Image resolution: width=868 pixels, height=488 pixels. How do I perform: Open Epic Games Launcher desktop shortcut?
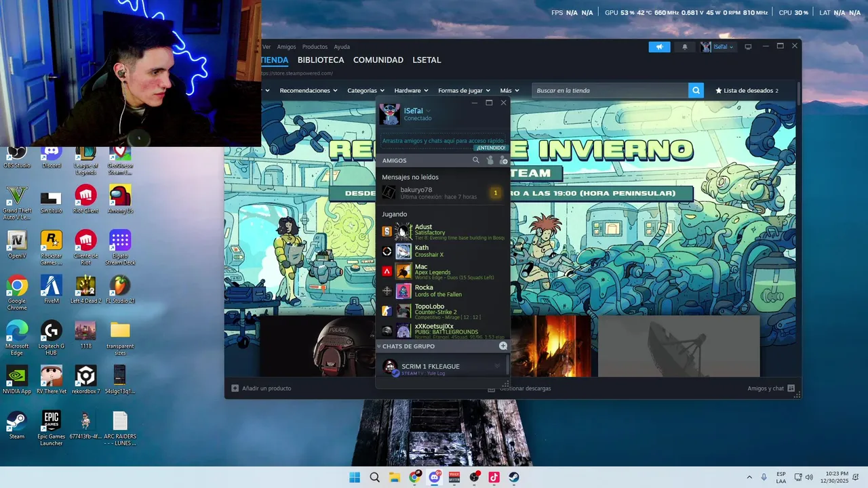coord(52,428)
